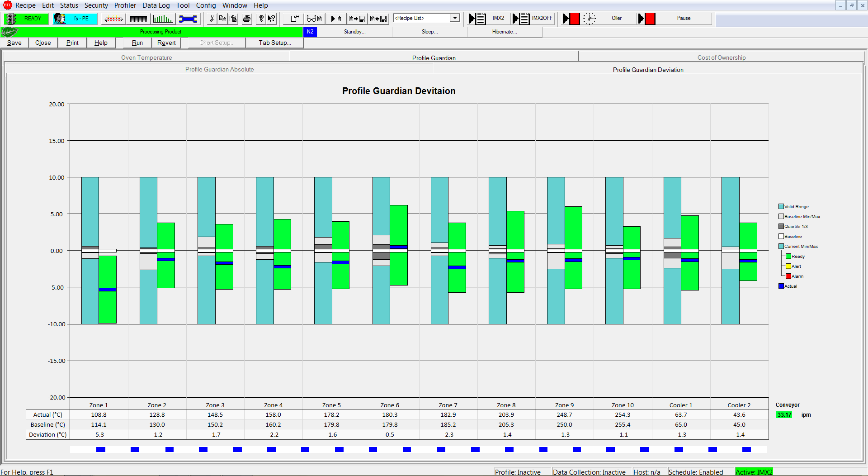Click the new recipe document icon
The image size is (868, 476).
[294, 19]
